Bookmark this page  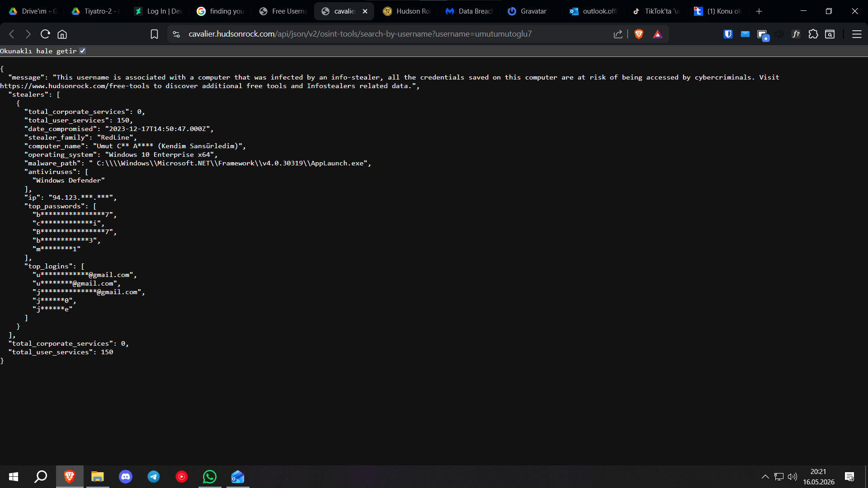click(154, 34)
